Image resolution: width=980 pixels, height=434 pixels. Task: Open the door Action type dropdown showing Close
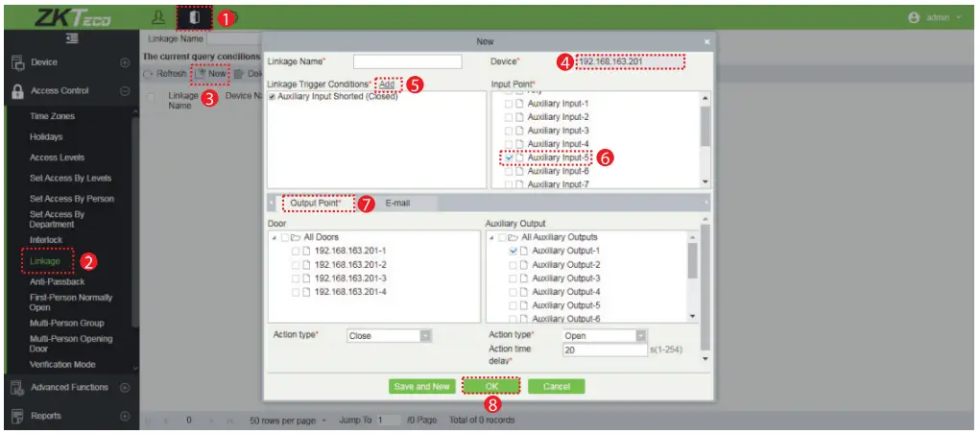click(x=390, y=336)
